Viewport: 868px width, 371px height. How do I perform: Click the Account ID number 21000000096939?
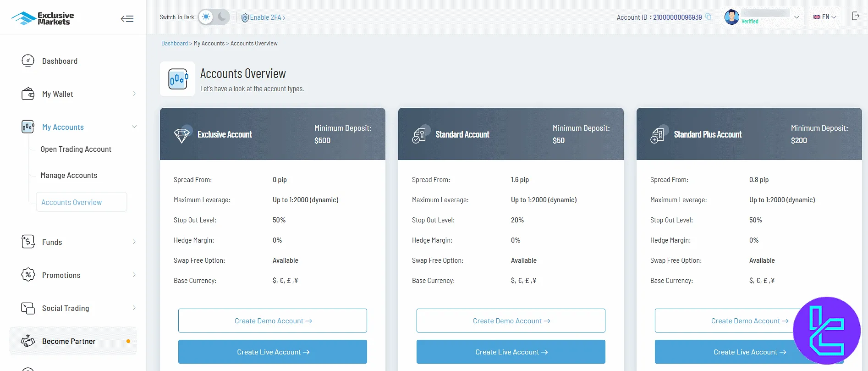pyautogui.click(x=677, y=17)
